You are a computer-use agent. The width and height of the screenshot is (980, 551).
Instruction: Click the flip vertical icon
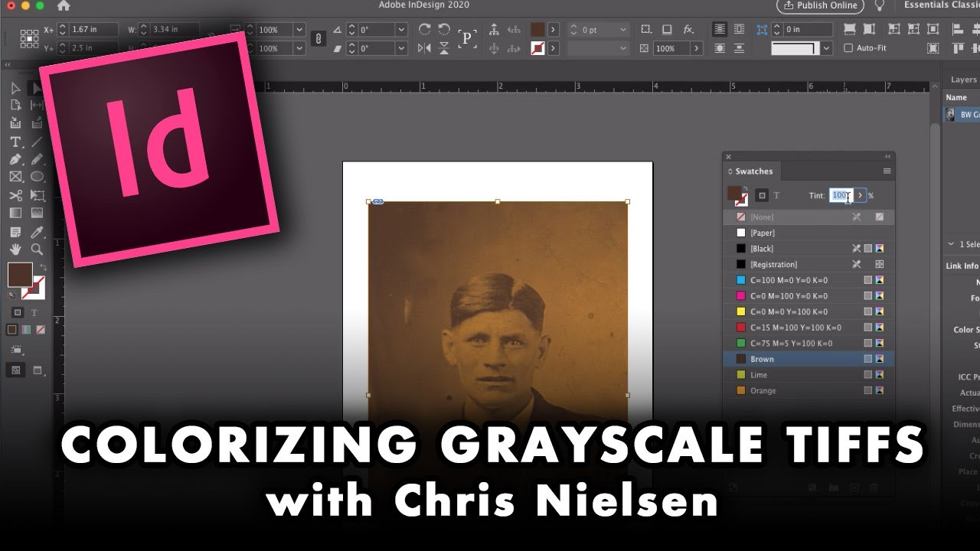[444, 48]
